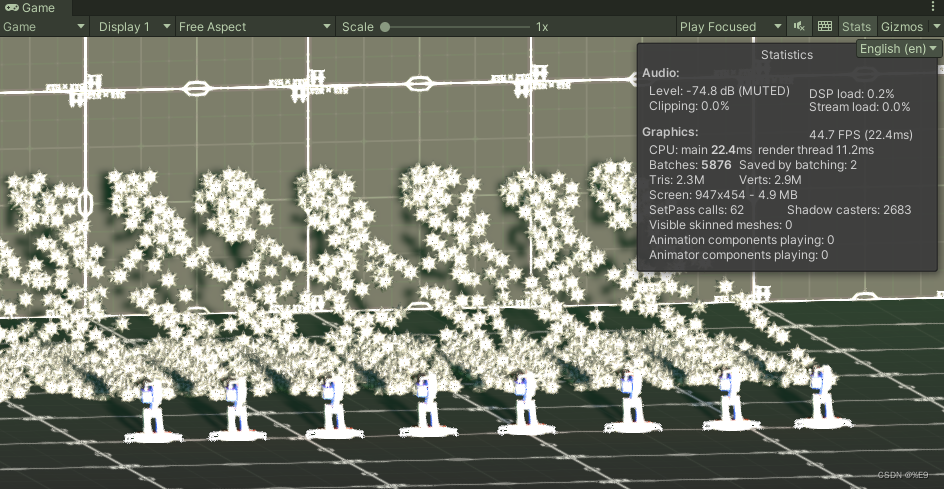Click the Stream load: 0.0% text
Viewport: 944px width, 489px height.
click(x=860, y=107)
